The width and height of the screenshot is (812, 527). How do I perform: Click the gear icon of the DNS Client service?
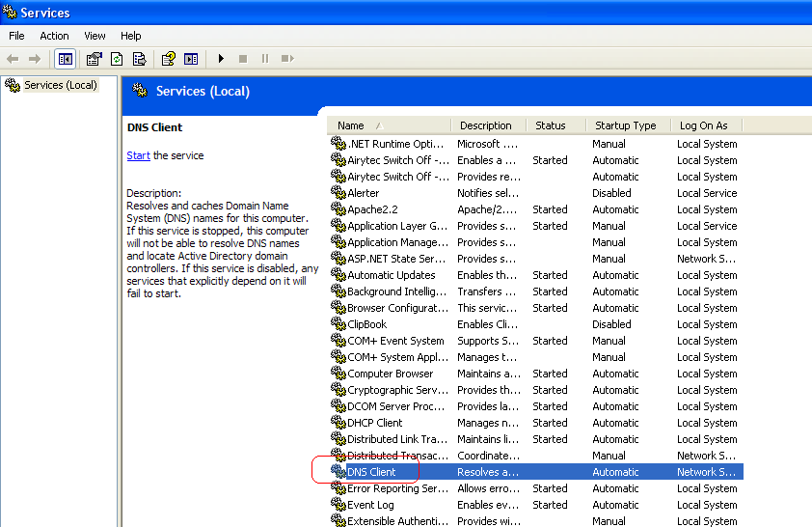tap(338, 472)
